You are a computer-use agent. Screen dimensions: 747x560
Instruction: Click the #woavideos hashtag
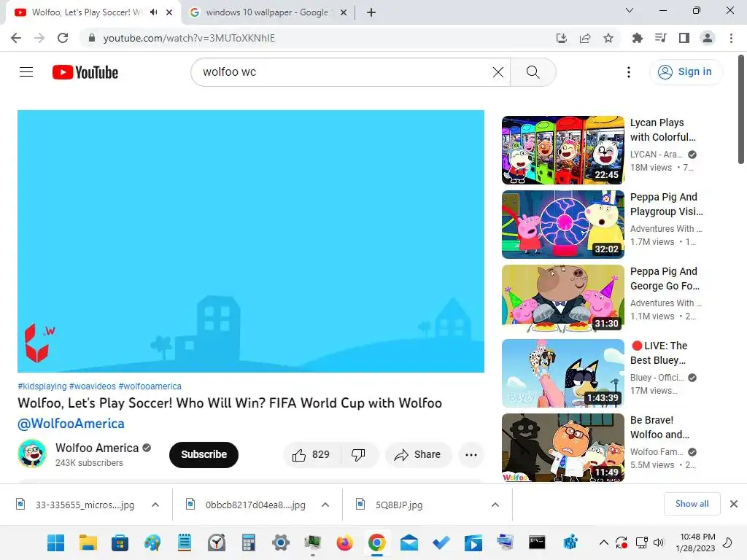click(x=93, y=386)
